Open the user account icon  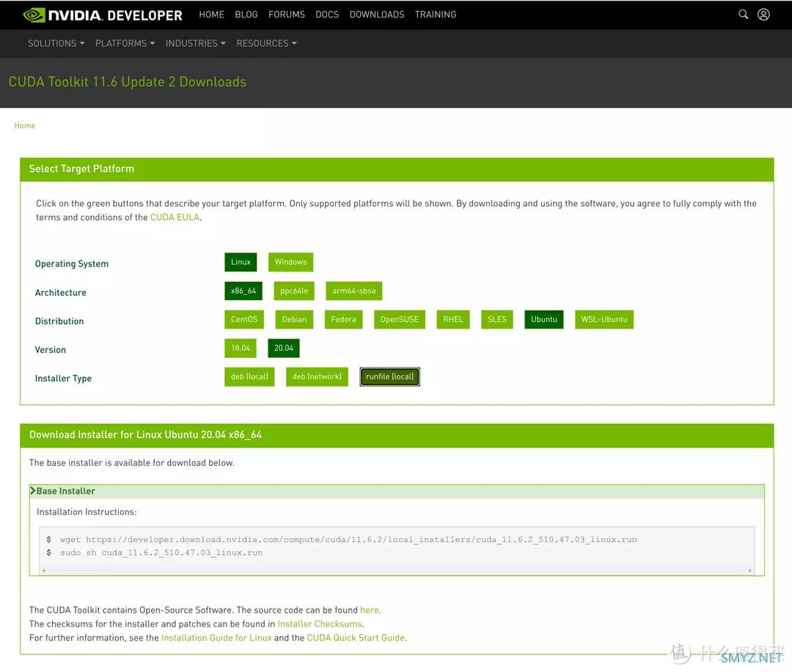(x=763, y=14)
